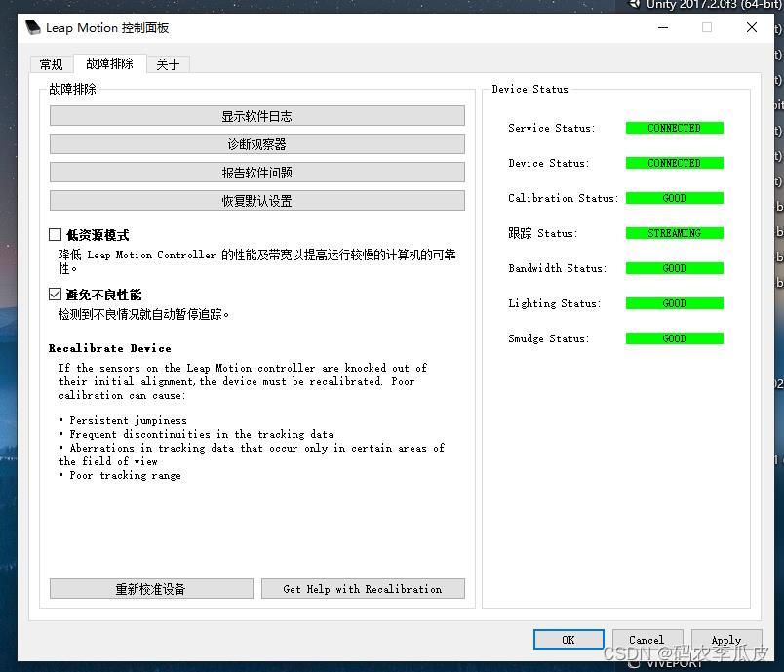
Task: Click the Calibration Status GOOD indicator
Action: [x=674, y=198]
